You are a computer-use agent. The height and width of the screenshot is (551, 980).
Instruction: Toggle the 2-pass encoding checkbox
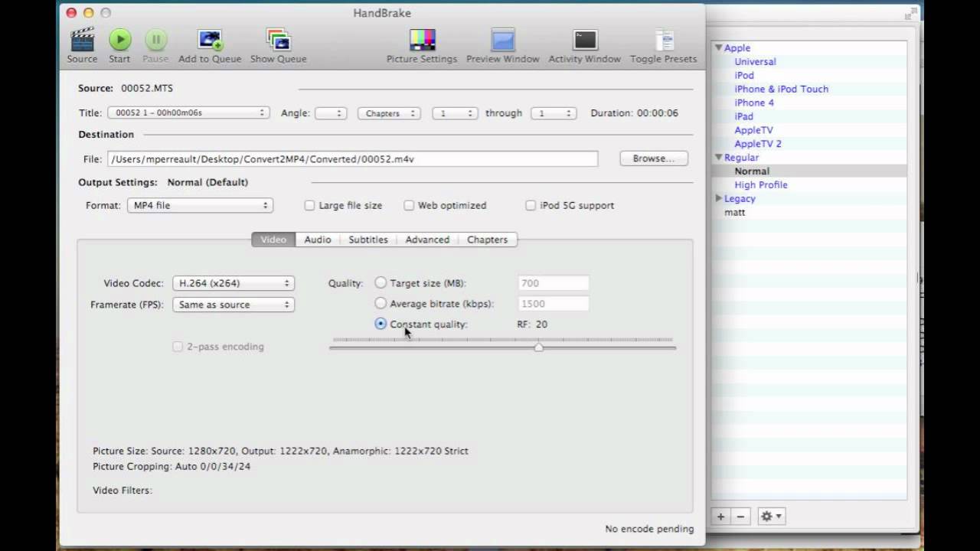tap(178, 347)
